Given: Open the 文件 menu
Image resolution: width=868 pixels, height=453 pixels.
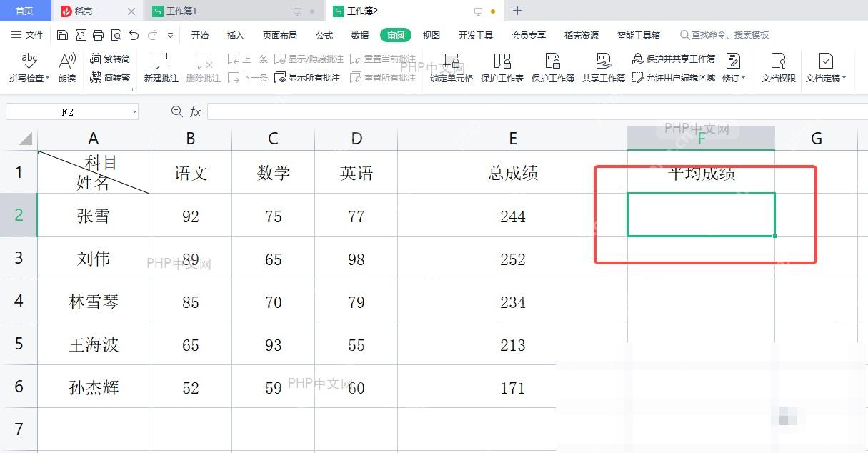Looking at the screenshot, I should click(27, 35).
